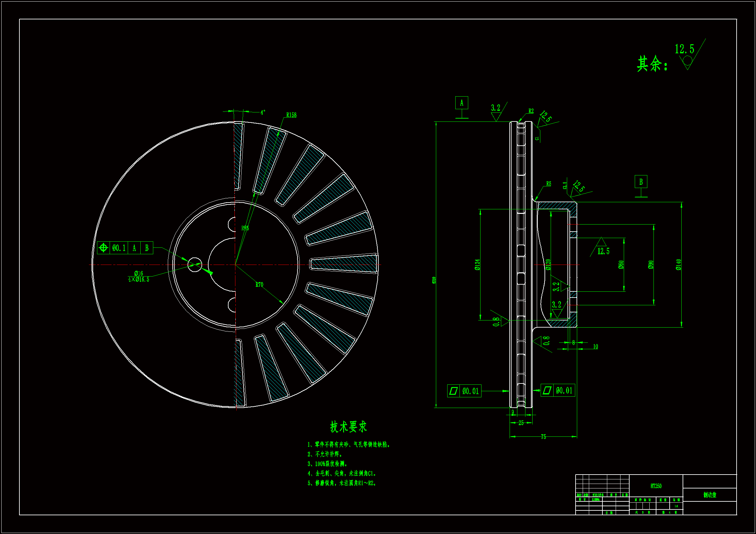Select the R158 radius dimension label
Screen dimensions: 756x534
point(291,115)
